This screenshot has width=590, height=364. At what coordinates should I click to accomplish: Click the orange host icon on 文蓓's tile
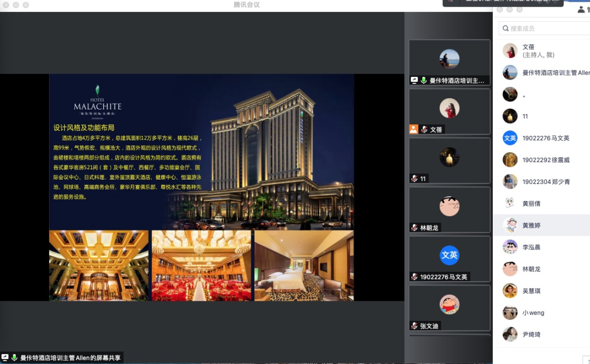[414, 129]
